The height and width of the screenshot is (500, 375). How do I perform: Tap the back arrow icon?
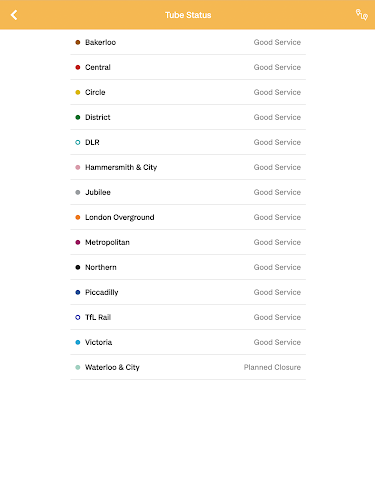pos(14,15)
